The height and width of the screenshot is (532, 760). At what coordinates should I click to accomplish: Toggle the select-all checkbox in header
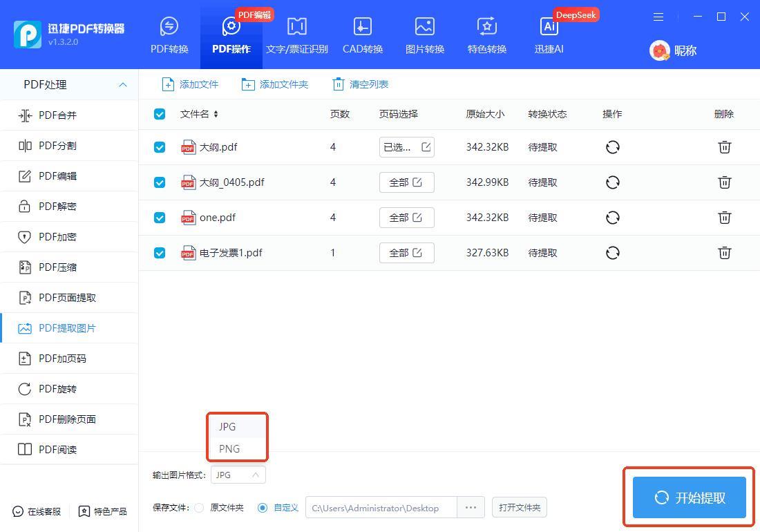click(x=160, y=114)
